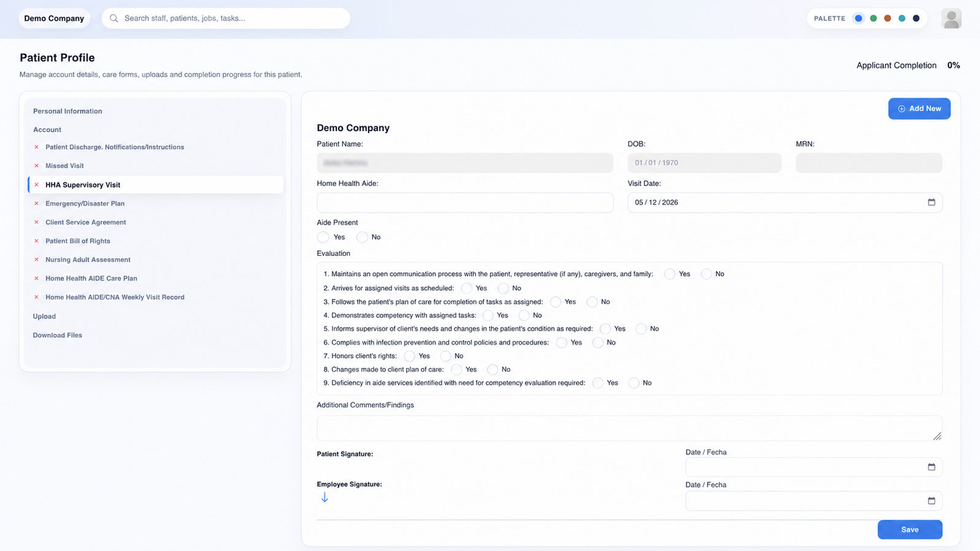
Task: Choose the orange-brown palette swatch
Action: coord(888,18)
